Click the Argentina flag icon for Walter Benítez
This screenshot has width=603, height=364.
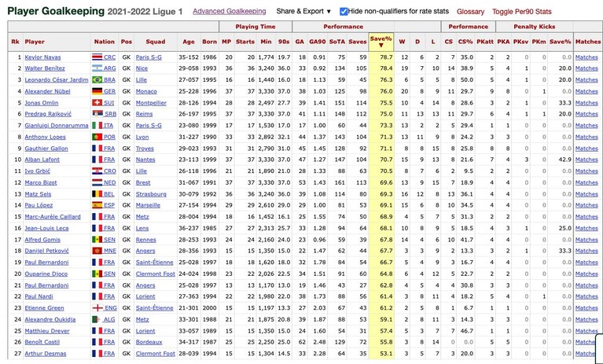(x=97, y=68)
